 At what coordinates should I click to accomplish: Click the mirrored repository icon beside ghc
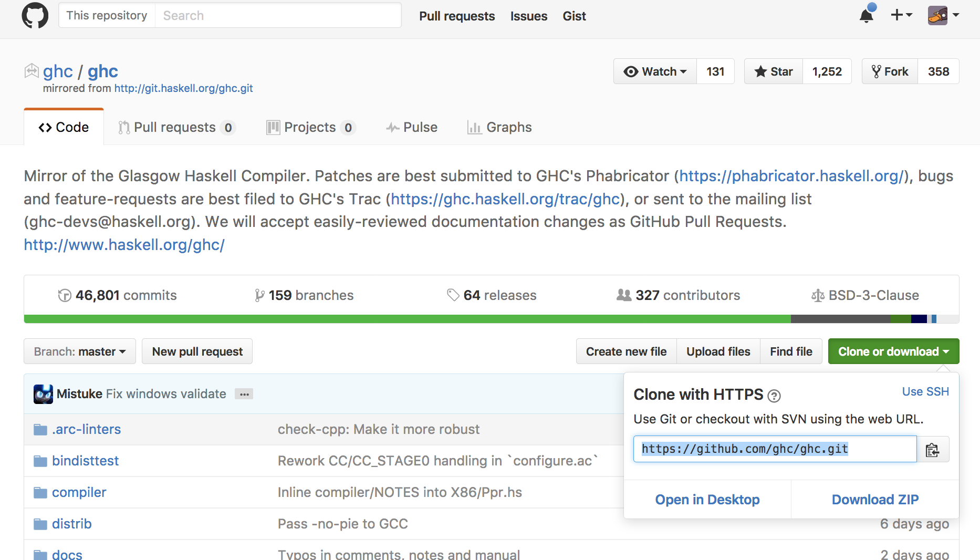[x=32, y=70]
